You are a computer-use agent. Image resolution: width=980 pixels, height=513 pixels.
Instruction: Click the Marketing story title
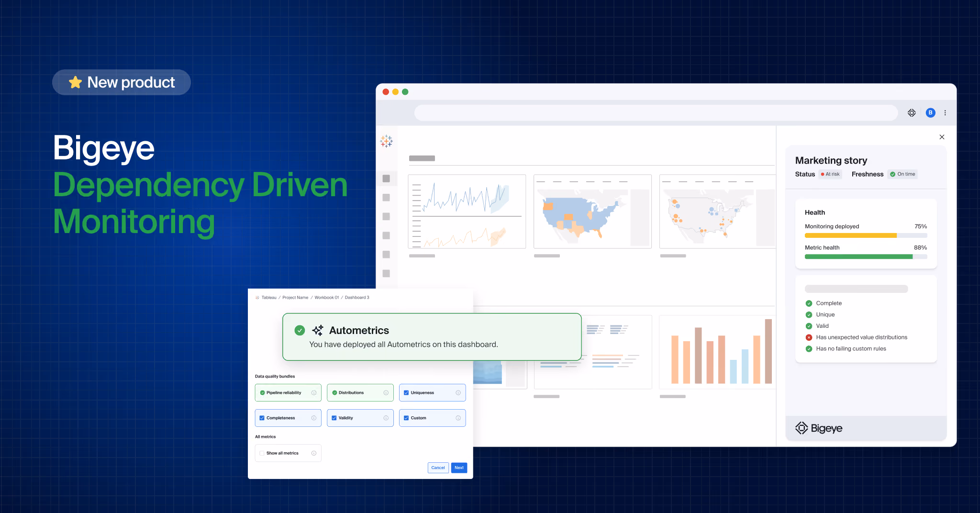[x=831, y=160]
